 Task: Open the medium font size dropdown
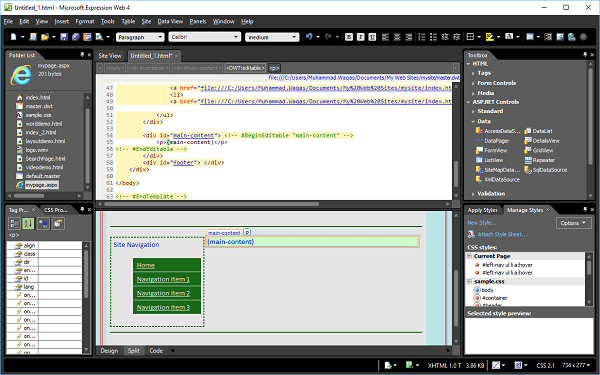294,37
